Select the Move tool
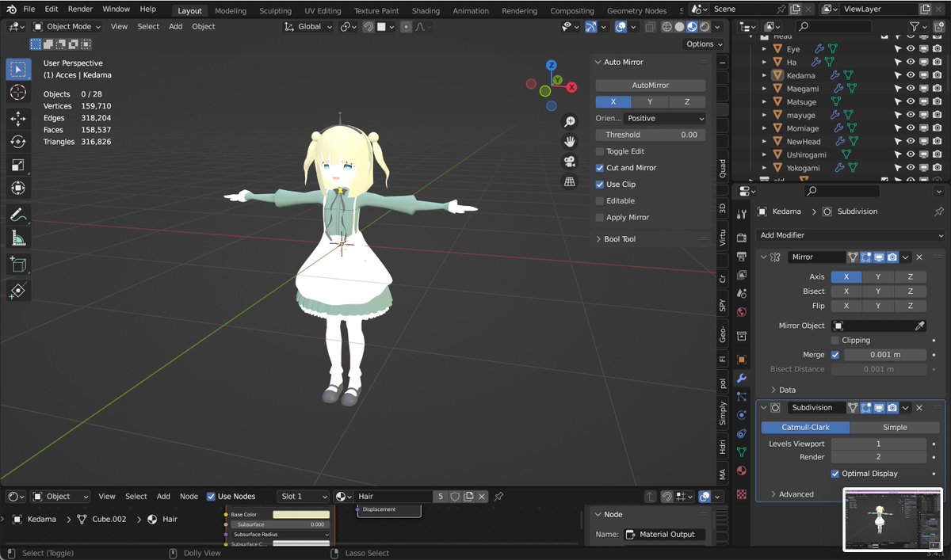The height and width of the screenshot is (560, 951). pos(18,119)
